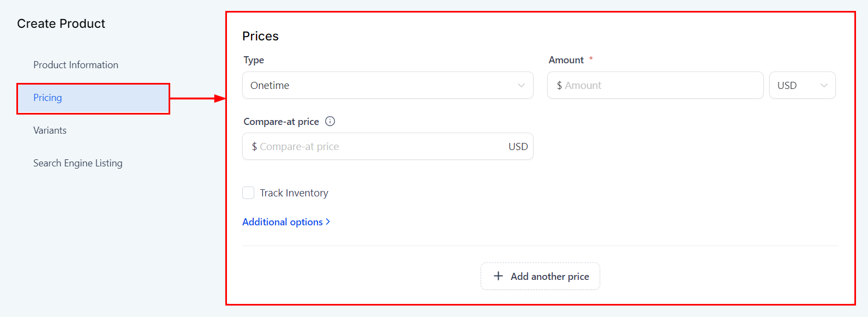Viewport: 868px width, 317px height.
Task: Go to the Product Information section
Action: click(76, 65)
